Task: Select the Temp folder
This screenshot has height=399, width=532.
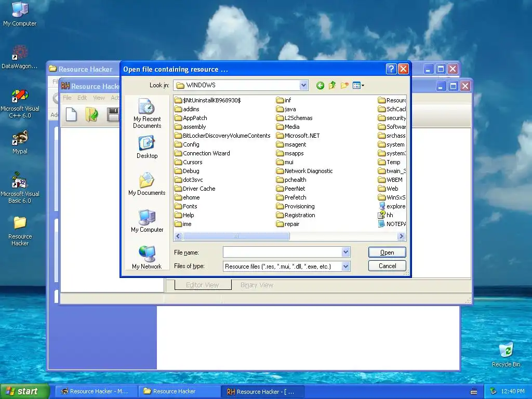Action: coord(390,162)
